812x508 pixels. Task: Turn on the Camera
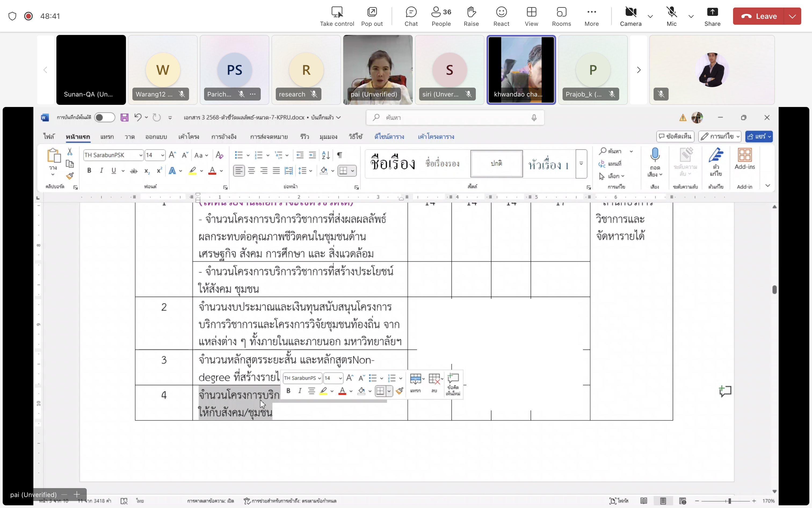(630, 16)
